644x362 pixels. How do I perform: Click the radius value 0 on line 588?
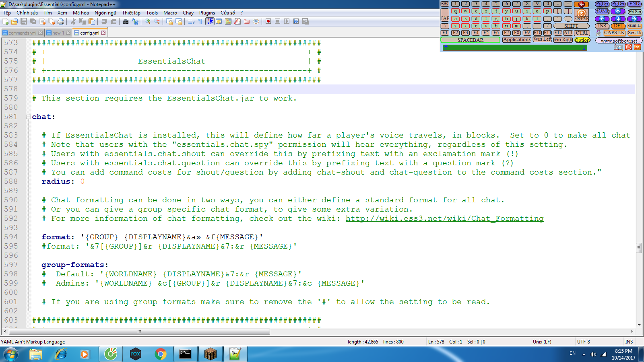(x=83, y=181)
